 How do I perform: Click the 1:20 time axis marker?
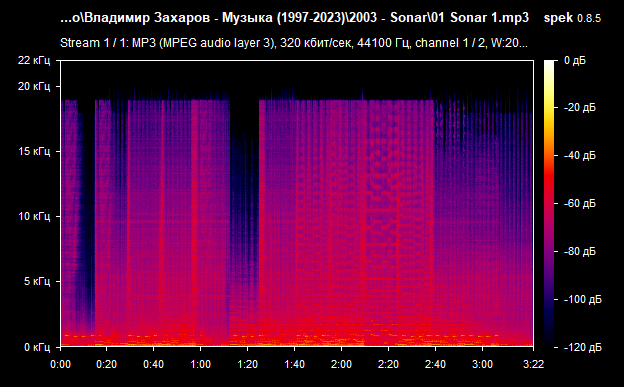248,364
